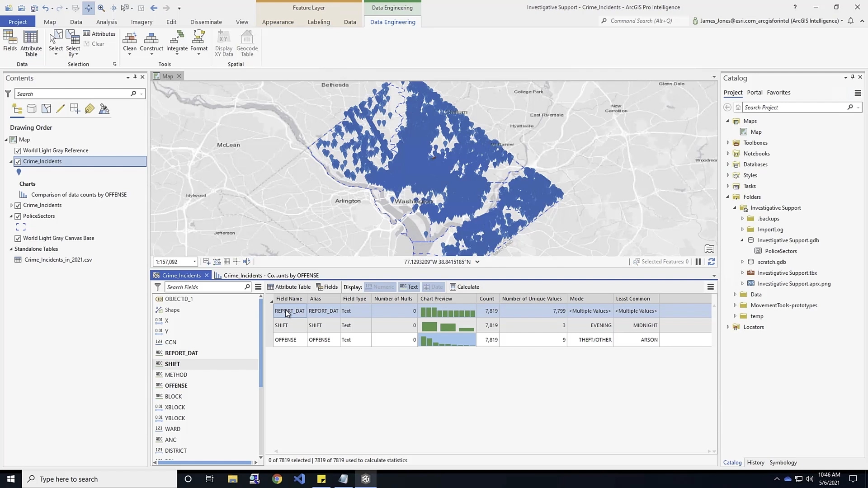Open the data engineering view menu icon
The width and height of the screenshot is (868, 488).
tap(710, 287)
